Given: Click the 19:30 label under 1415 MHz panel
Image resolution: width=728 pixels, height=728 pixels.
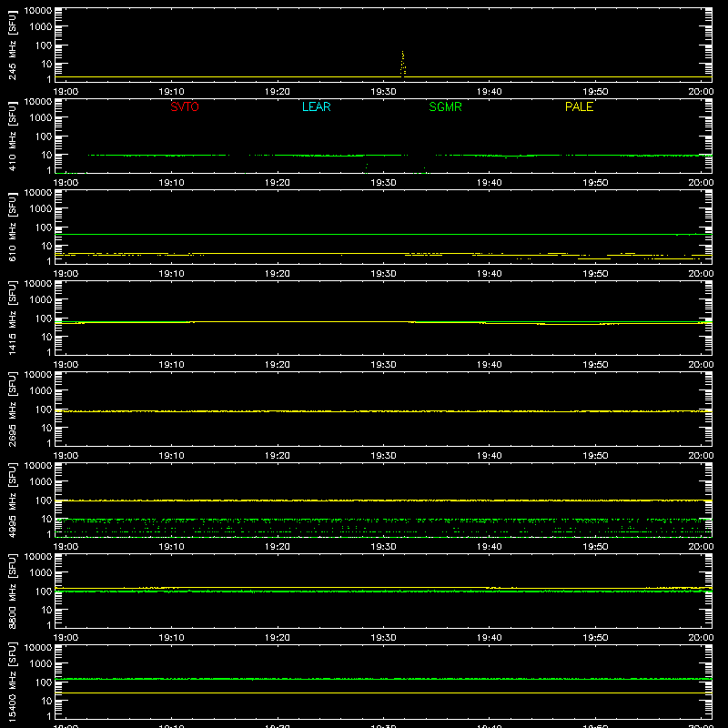Looking at the screenshot, I should click(383, 365).
